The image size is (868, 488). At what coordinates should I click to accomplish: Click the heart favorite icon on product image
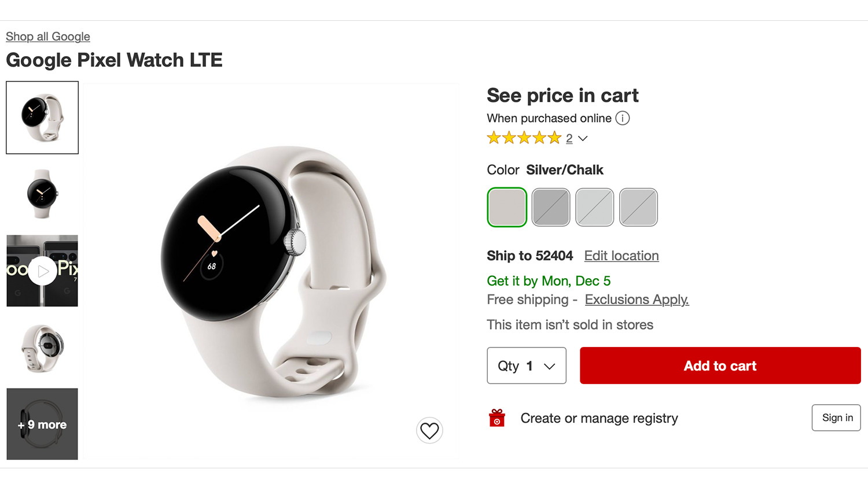[429, 431]
